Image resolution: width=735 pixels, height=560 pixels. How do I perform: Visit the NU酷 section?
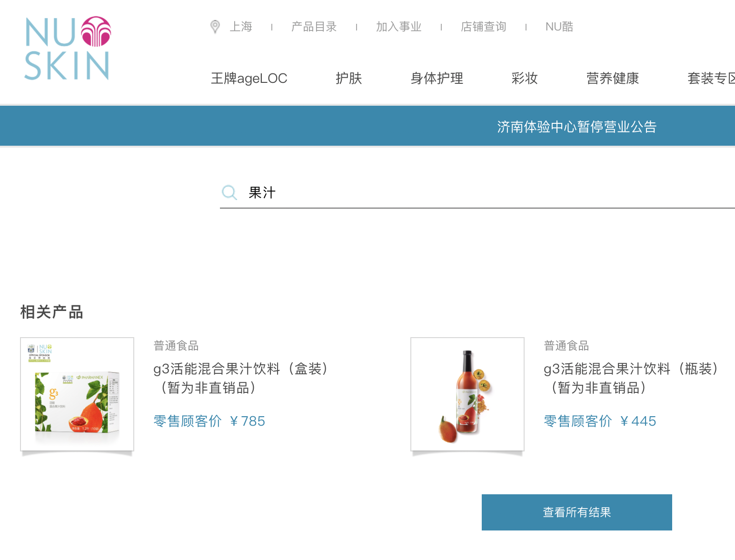[x=559, y=27]
